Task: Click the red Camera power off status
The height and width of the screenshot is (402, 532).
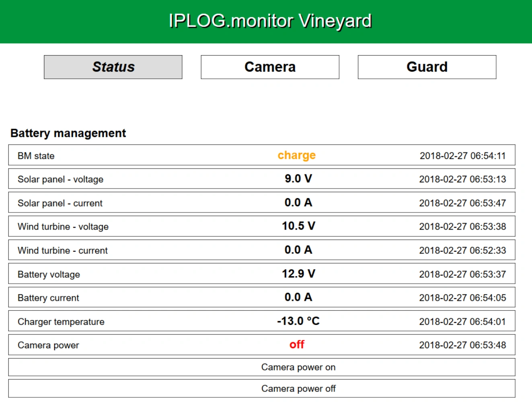Action: (x=297, y=345)
